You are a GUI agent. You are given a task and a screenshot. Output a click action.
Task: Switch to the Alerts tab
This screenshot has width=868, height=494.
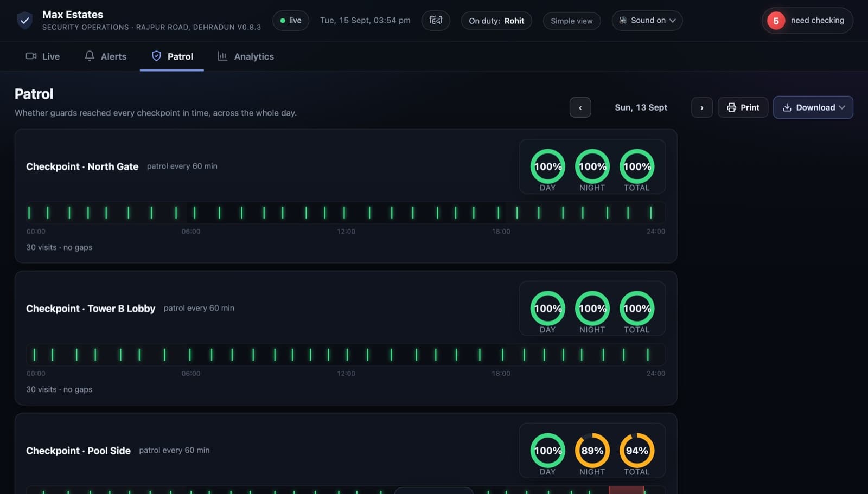[105, 56]
